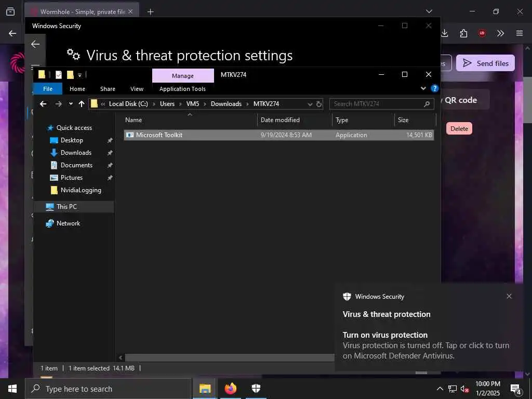Open the Share ribbon tab

click(x=108, y=89)
